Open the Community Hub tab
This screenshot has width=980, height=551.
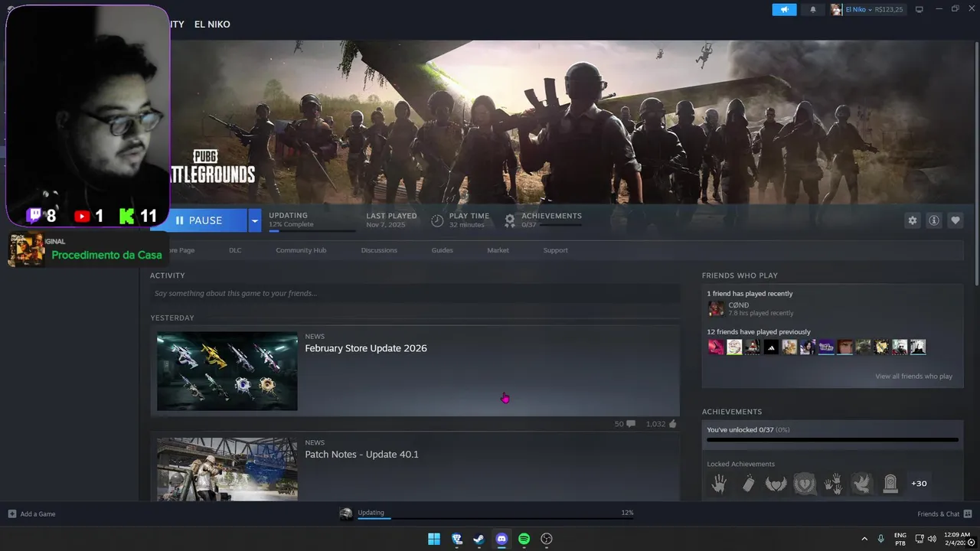click(301, 250)
